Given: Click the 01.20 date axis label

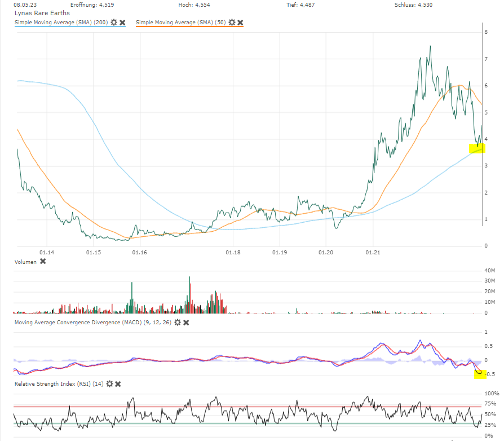Looking at the screenshot, I should pos(326,252).
